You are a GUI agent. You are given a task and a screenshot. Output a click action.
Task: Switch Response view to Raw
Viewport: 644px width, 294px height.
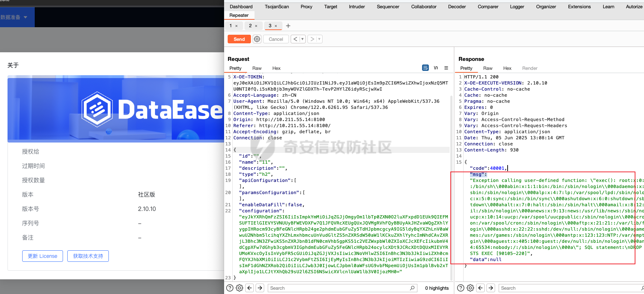tap(488, 68)
